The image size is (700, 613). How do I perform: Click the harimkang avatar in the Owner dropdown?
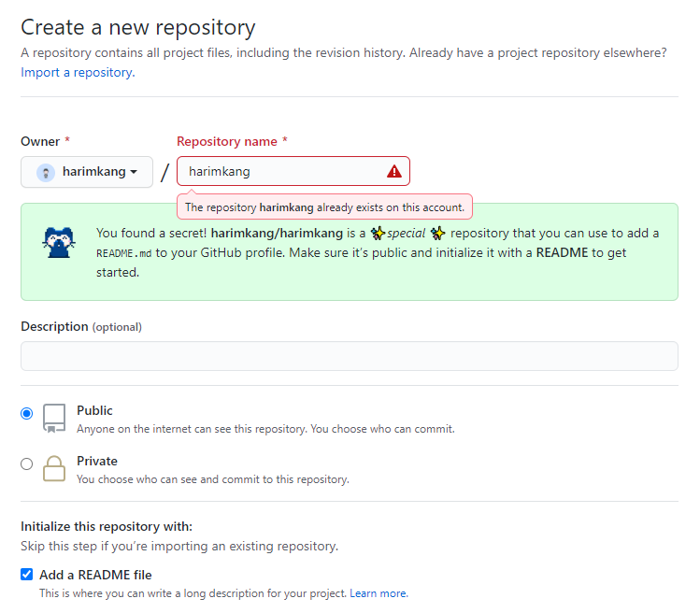click(46, 172)
